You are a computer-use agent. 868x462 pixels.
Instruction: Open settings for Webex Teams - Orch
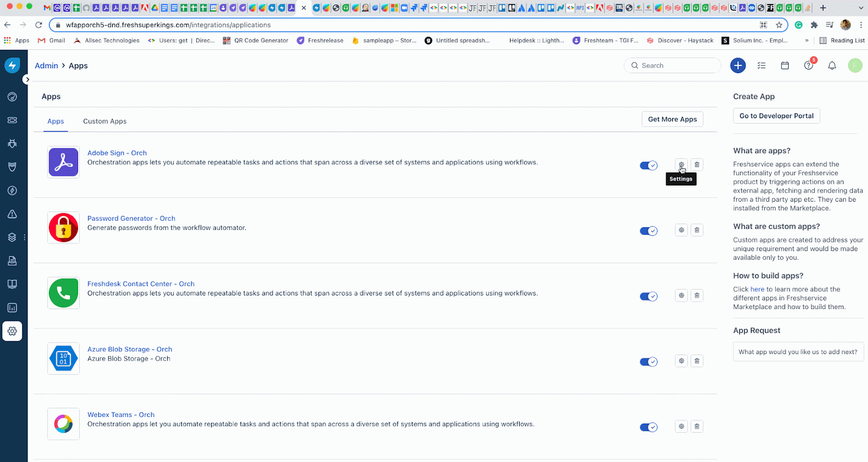(x=681, y=426)
